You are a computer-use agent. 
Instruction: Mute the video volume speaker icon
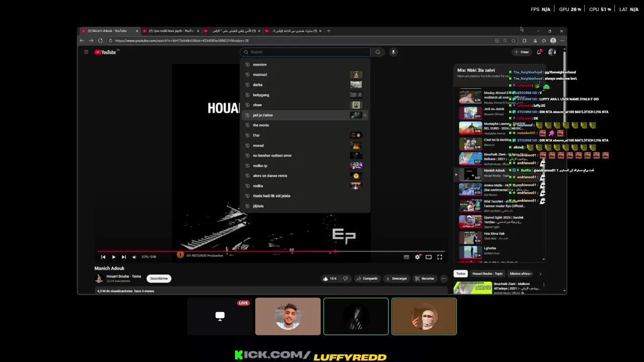click(x=134, y=257)
